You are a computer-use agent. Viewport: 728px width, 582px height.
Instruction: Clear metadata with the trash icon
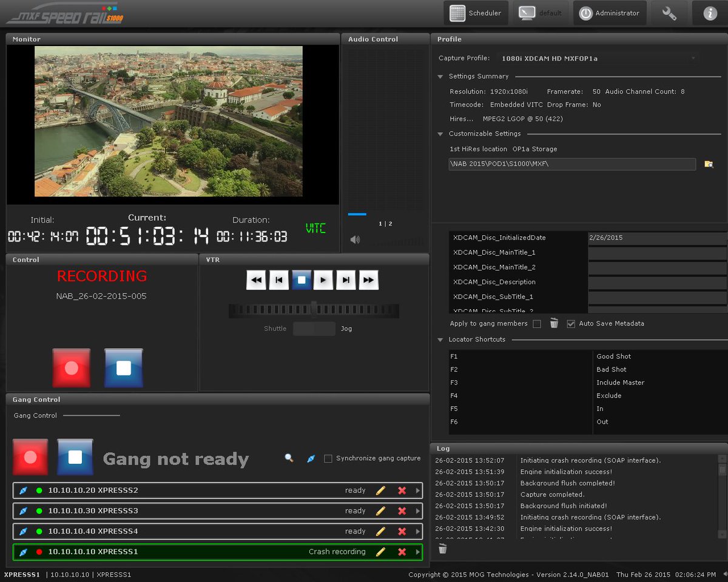554,323
